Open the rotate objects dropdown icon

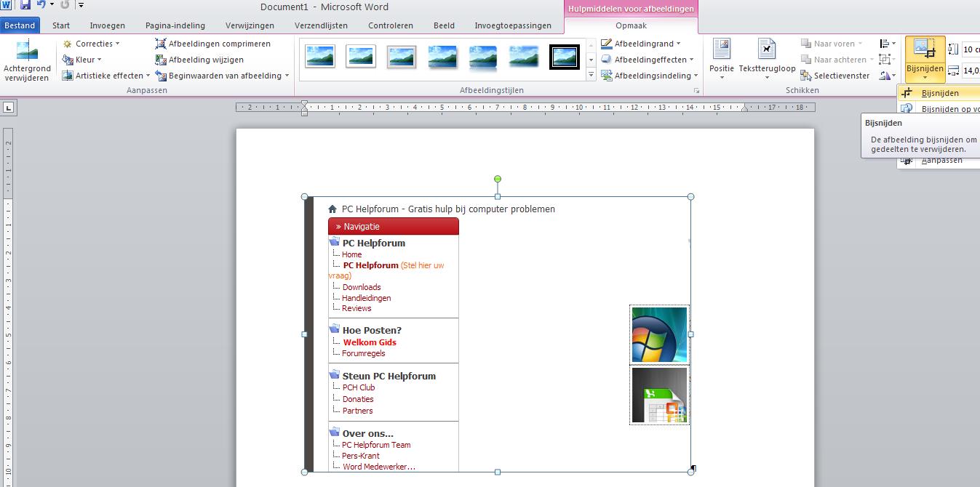(887, 76)
